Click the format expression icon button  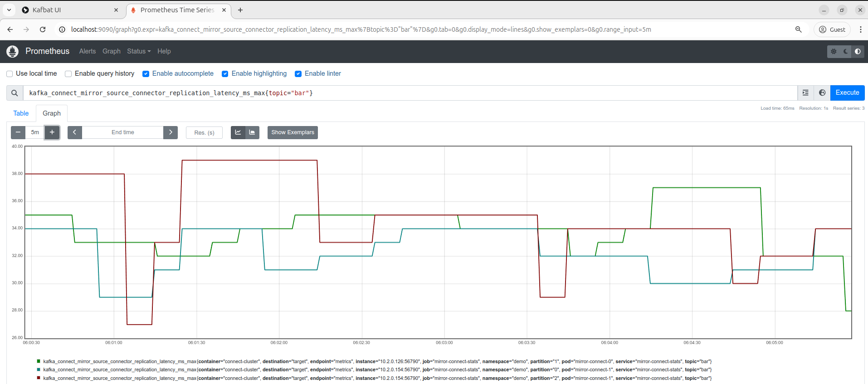tap(805, 93)
